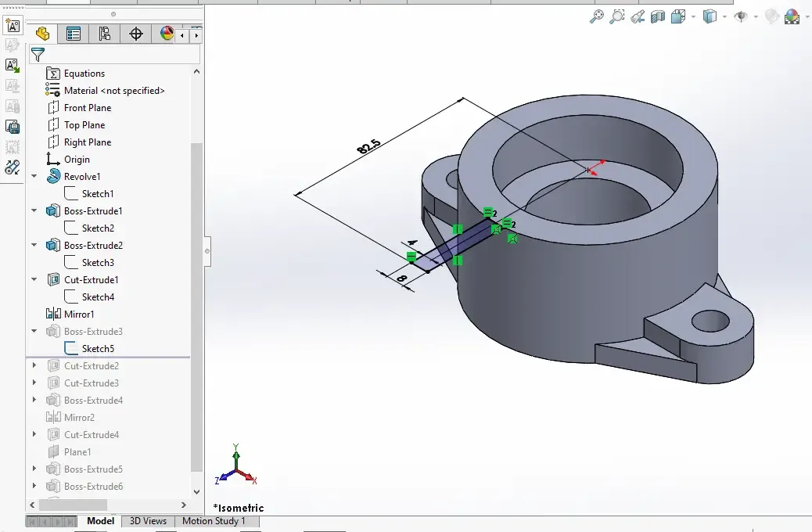Collapse the Boss-Extrude1 node
812x532 pixels.
(x=34, y=210)
